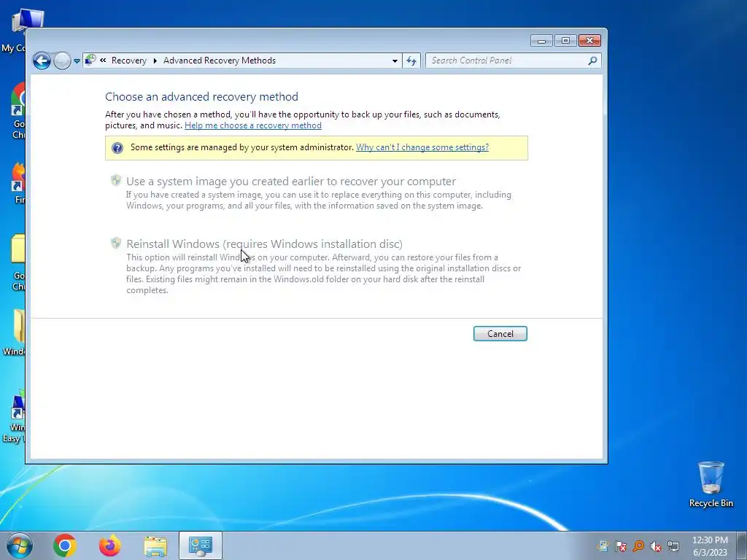Click the Recovery icon in address bar

click(90, 60)
